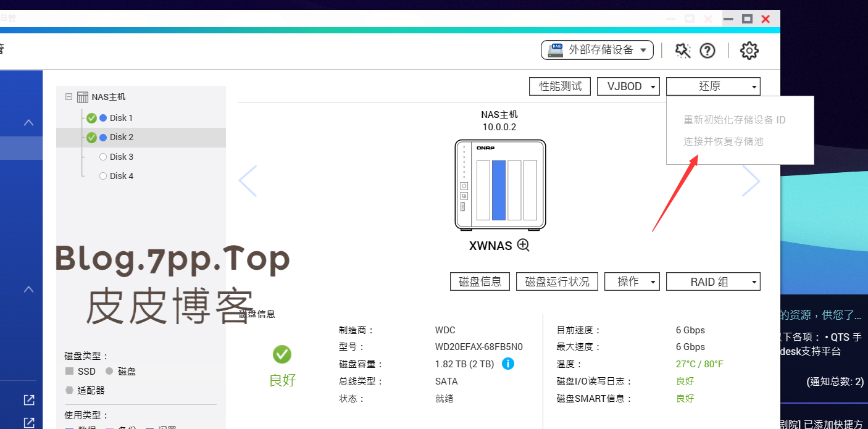Select NAS主机 in the device tree

[109, 97]
